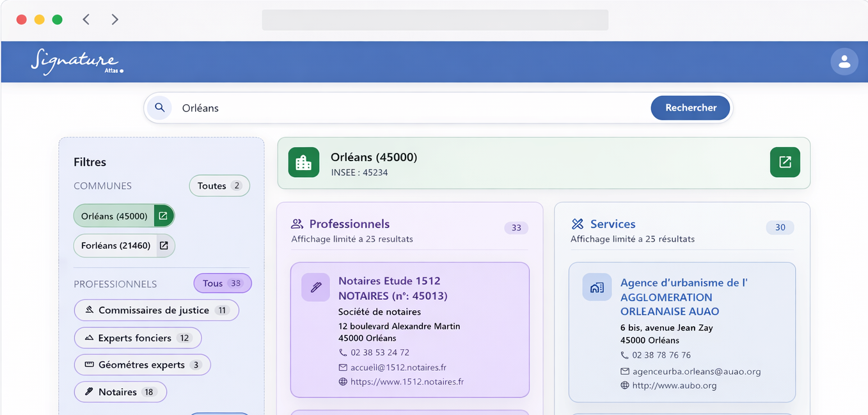Open the external link icon on the Orléans banner

(785, 162)
